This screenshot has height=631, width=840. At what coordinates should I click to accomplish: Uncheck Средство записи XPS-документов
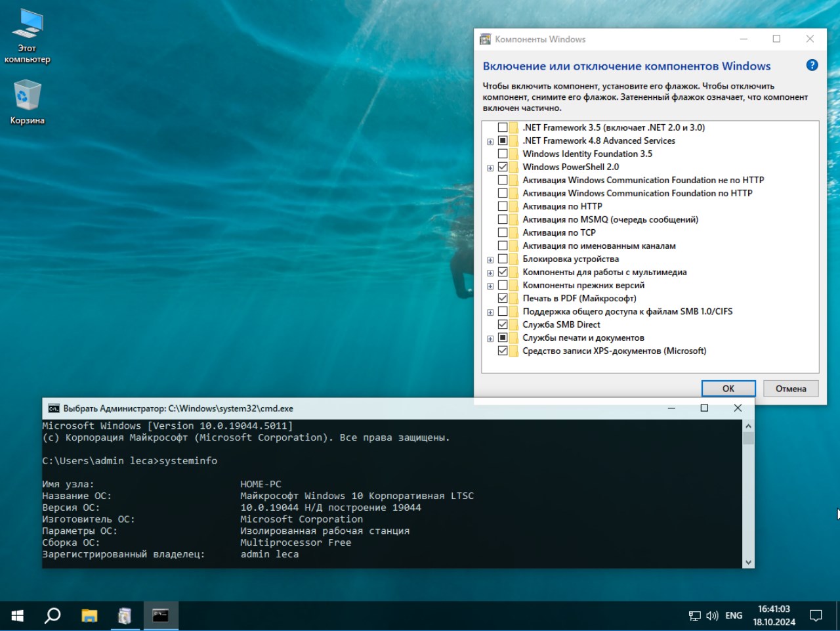(503, 351)
